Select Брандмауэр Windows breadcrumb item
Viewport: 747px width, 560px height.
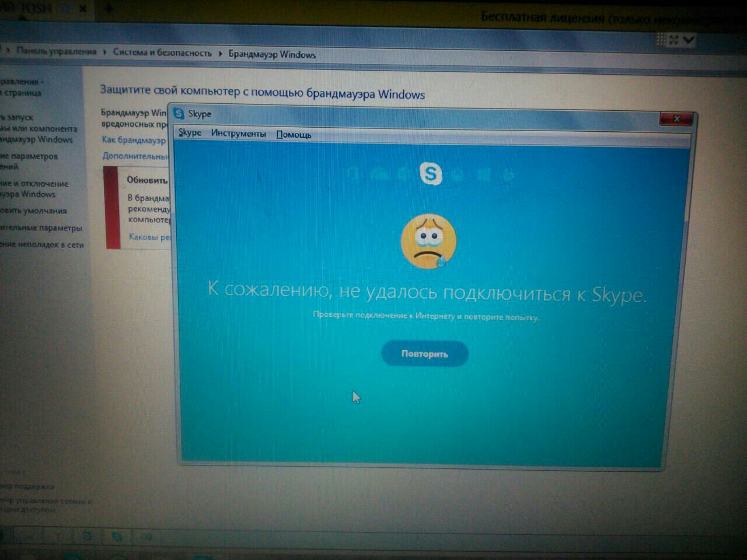272,54
